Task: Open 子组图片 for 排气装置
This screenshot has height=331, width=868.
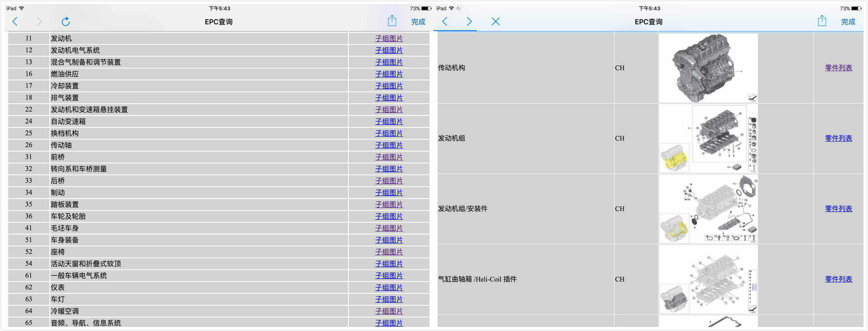Action: coord(389,98)
